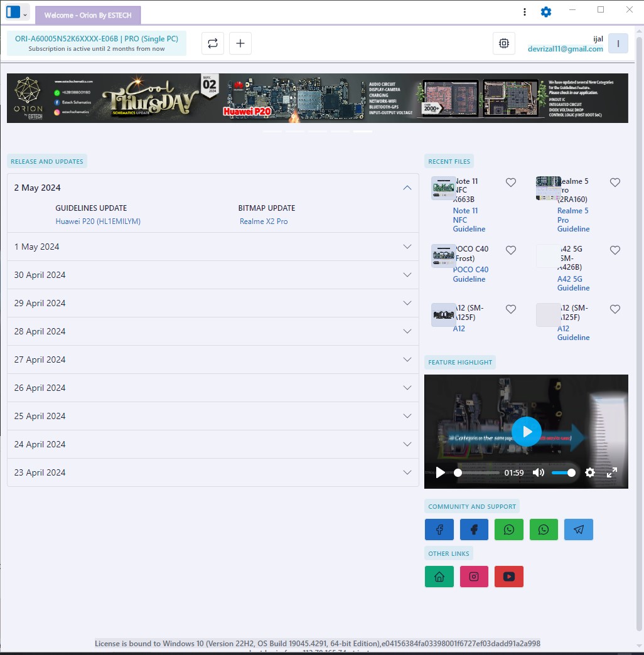Open the POCO C40 Guideline link
Viewport: 644px width, 655px height.
coord(471,274)
